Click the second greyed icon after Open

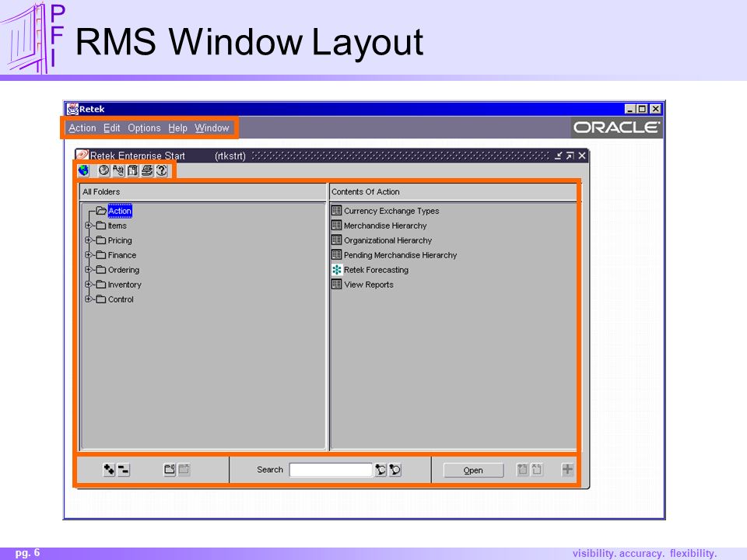tap(536, 470)
